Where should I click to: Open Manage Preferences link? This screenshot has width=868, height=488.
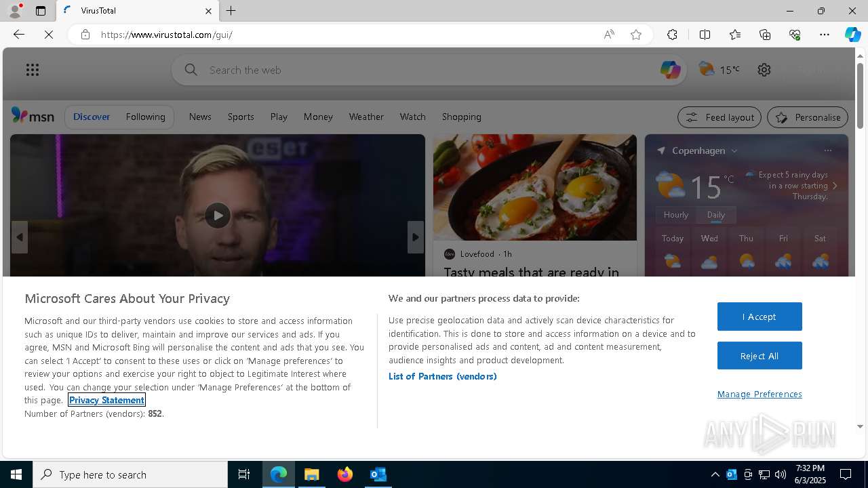pyautogui.click(x=759, y=394)
